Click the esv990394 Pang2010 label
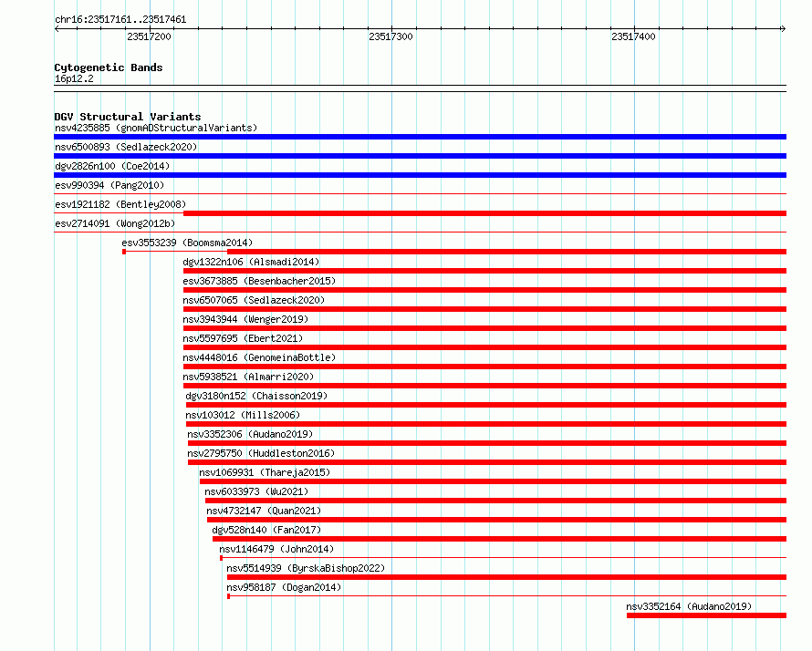Viewport: 812px width, 651px height. [x=109, y=185]
